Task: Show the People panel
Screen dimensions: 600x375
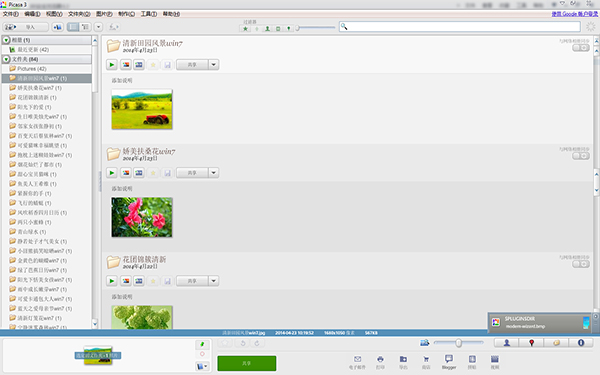Action: 507,343
